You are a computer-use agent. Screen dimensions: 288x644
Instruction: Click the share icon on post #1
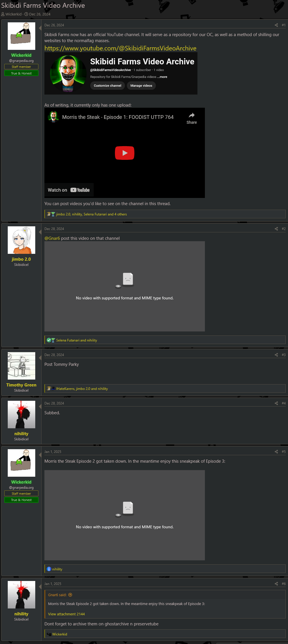coord(276,25)
